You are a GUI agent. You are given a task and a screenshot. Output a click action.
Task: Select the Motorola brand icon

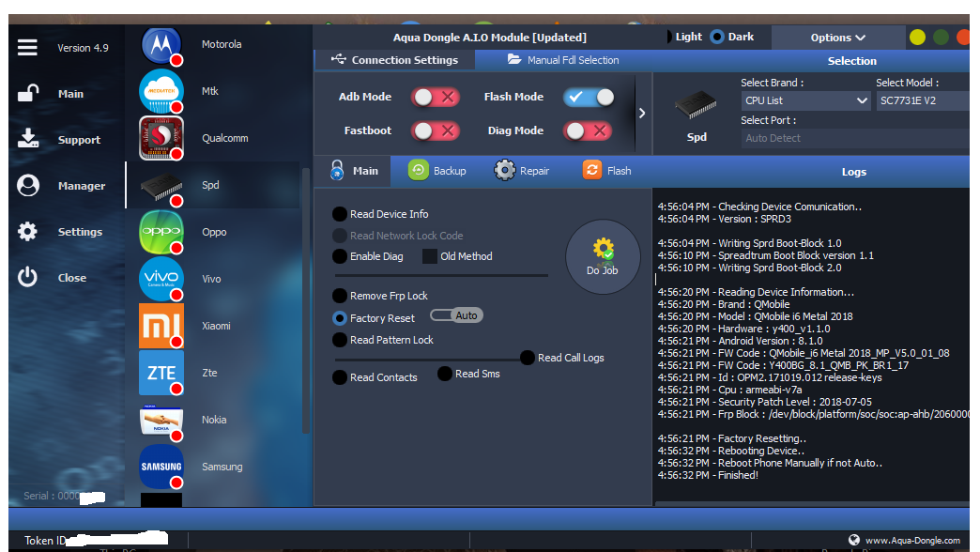pyautogui.click(x=161, y=45)
